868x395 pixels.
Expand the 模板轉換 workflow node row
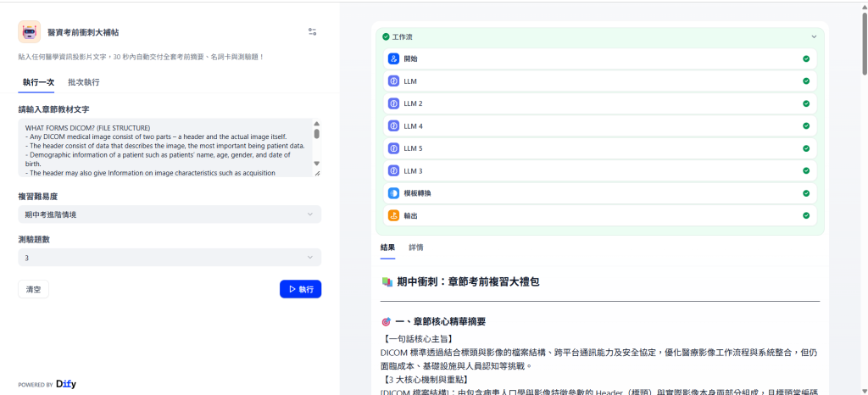coord(600,193)
